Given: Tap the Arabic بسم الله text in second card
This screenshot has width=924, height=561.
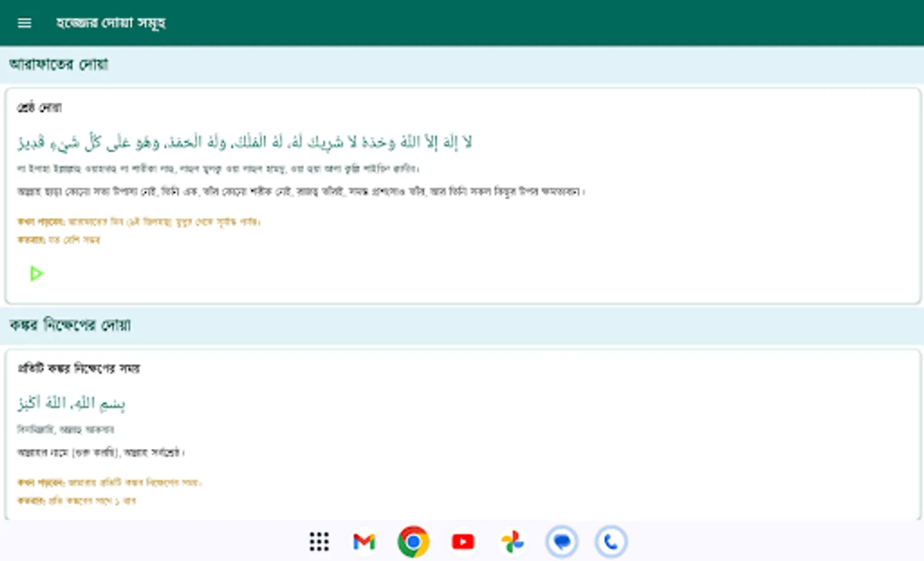Looking at the screenshot, I should pos(72,403).
